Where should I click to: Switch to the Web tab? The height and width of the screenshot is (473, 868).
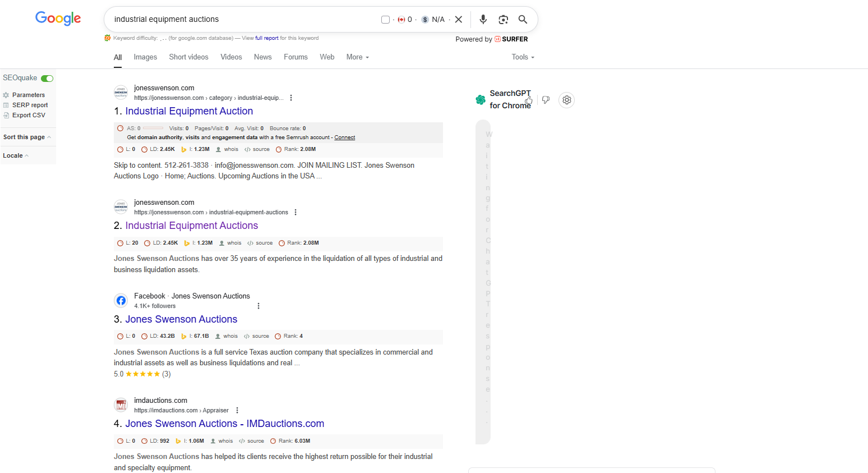(327, 57)
